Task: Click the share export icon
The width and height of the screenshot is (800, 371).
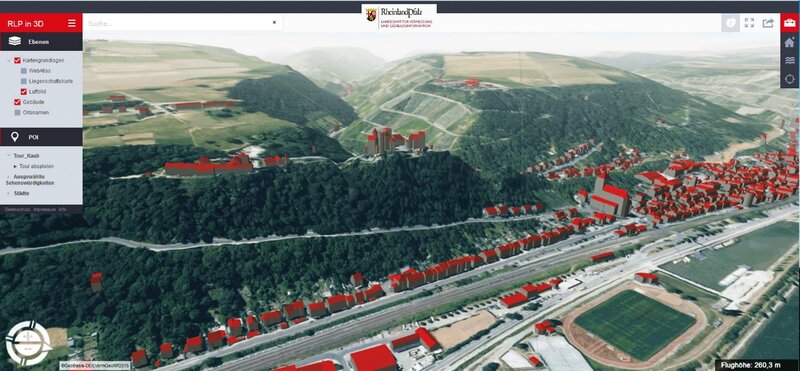Action: 768,23
